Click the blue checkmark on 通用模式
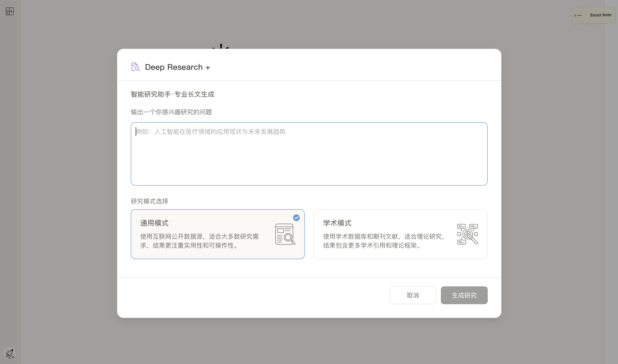 [296, 217]
